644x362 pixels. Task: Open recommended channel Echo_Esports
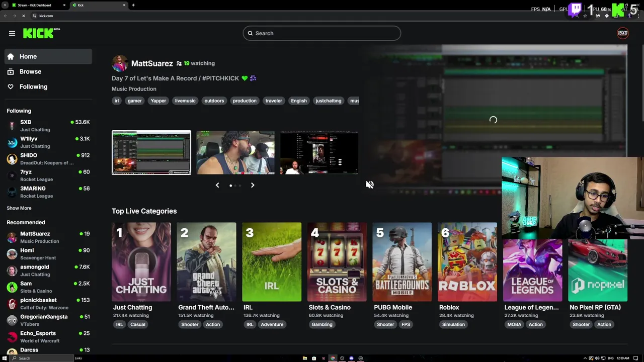[48, 337]
